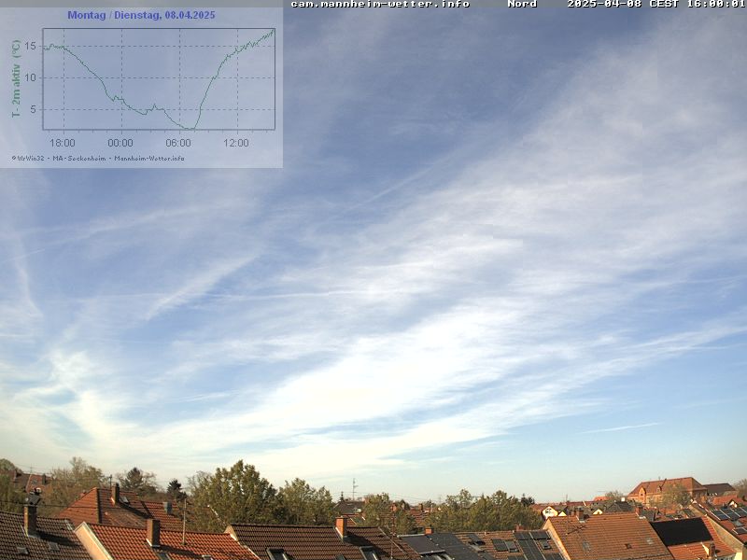Click the 00:00 tick on the time axis

click(120, 143)
